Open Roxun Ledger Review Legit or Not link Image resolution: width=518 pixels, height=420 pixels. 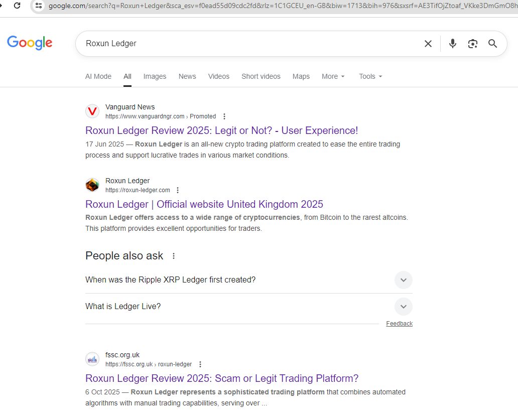(x=222, y=130)
